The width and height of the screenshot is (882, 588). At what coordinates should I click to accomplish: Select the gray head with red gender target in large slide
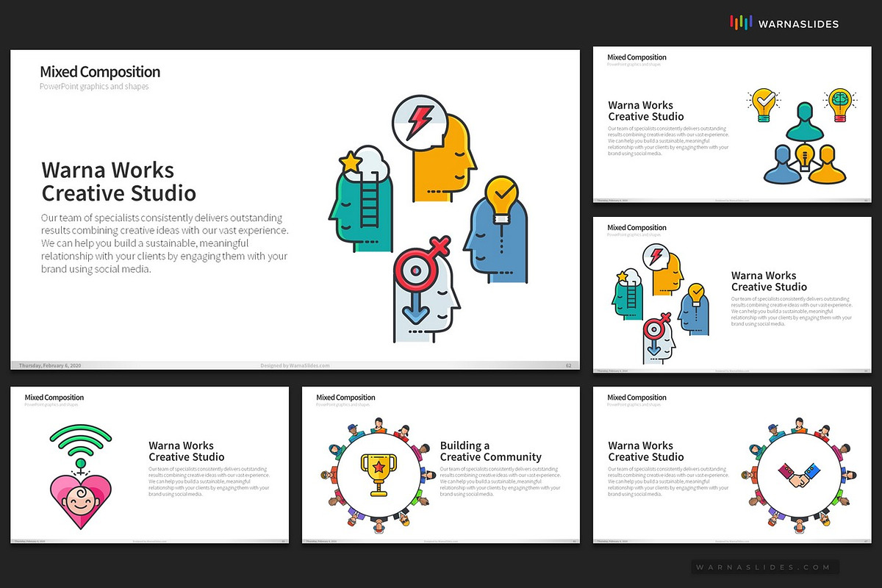[x=426, y=288]
